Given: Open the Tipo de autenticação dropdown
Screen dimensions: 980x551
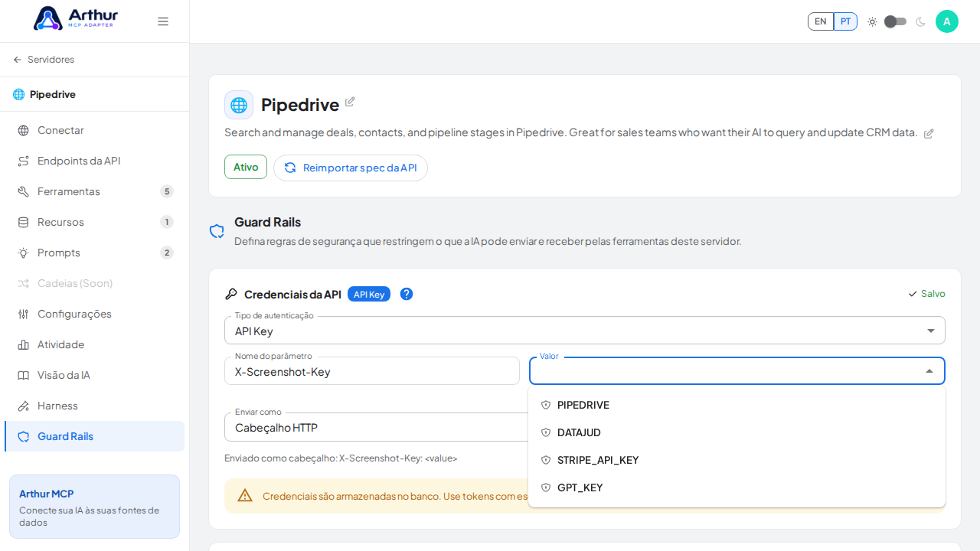Looking at the screenshot, I should coord(585,331).
